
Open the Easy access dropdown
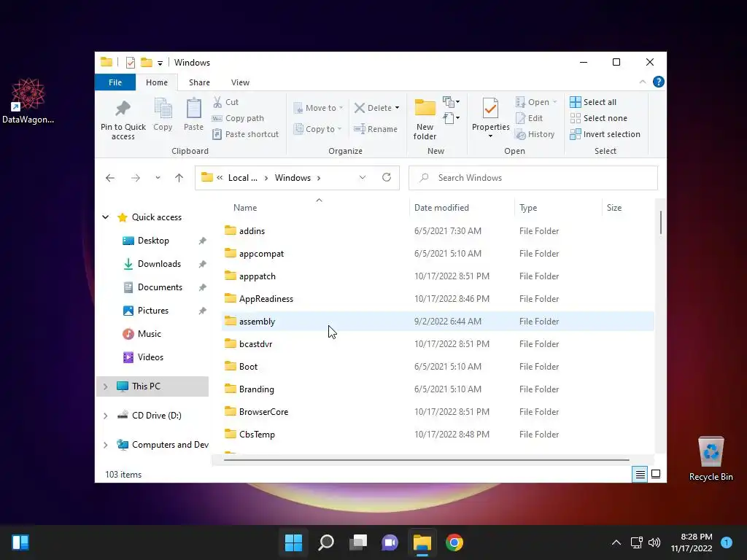pos(451,117)
